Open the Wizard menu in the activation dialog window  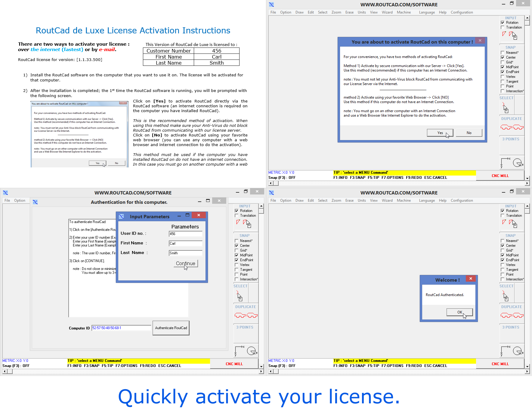tap(387, 12)
